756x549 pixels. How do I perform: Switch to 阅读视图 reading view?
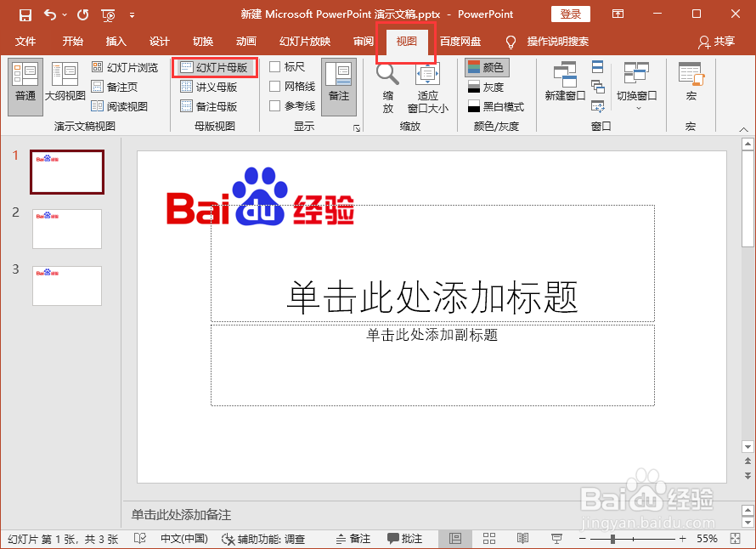coord(120,106)
